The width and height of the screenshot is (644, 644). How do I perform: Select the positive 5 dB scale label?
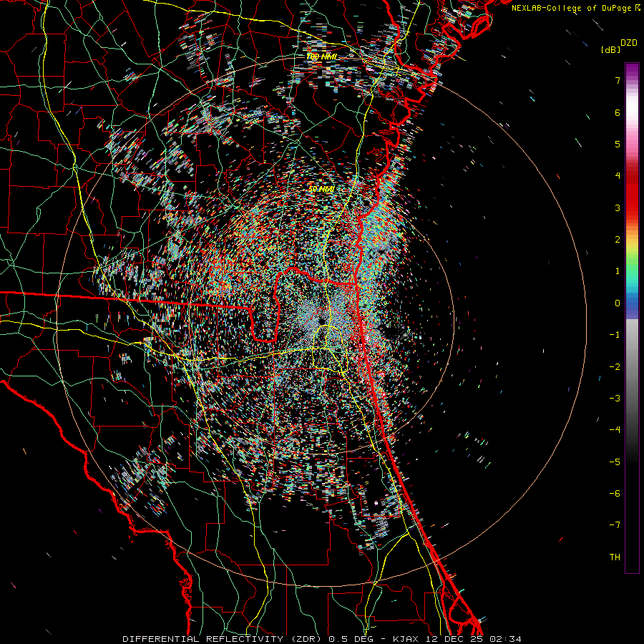point(618,144)
